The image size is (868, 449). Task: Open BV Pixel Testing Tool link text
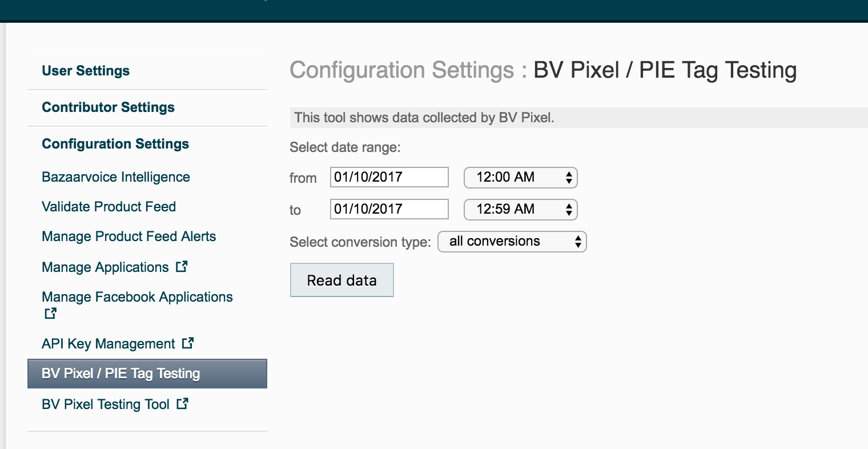[x=106, y=404]
